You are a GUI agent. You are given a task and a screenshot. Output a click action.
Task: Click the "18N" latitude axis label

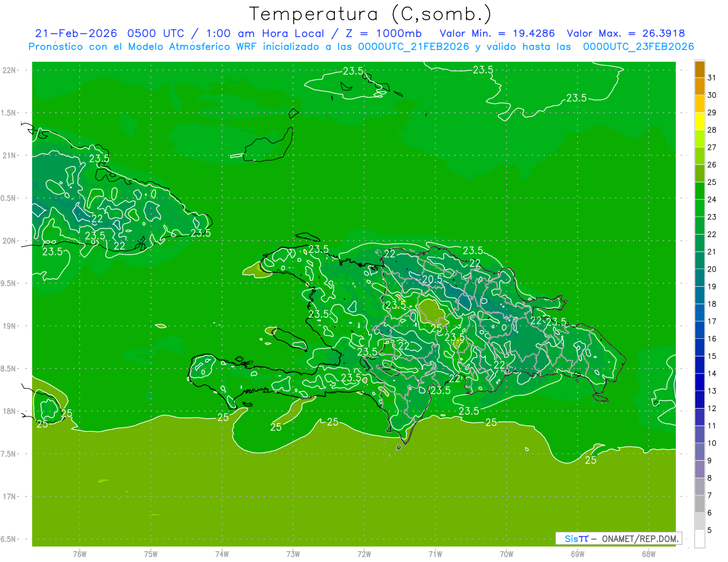click(x=10, y=412)
